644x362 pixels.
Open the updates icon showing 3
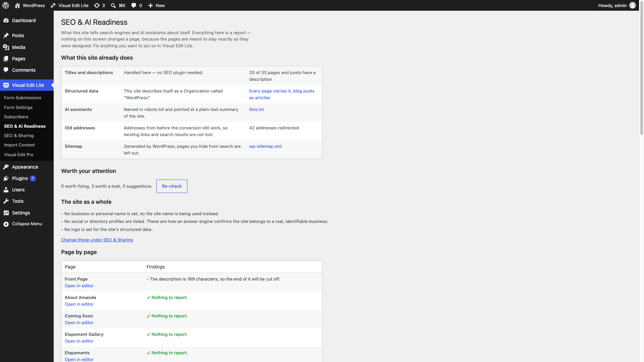pyautogui.click(x=97, y=5)
